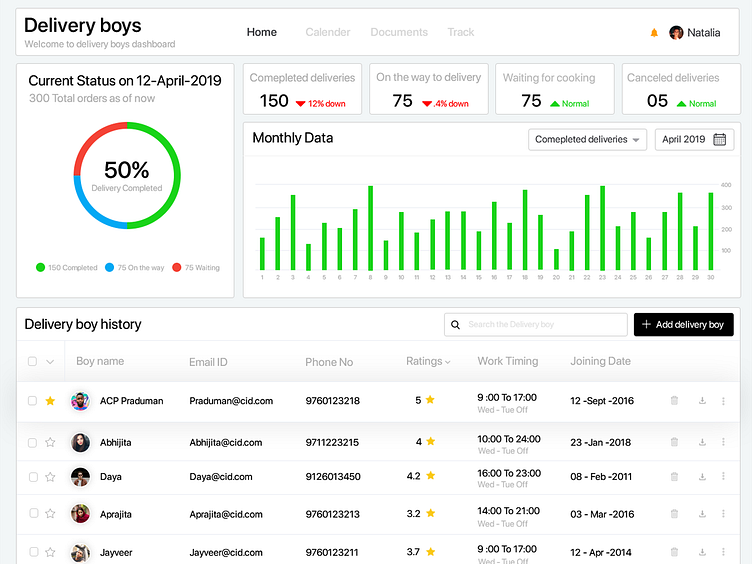752x564 pixels.
Task: Go to the Documents tab
Action: [x=399, y=32]
